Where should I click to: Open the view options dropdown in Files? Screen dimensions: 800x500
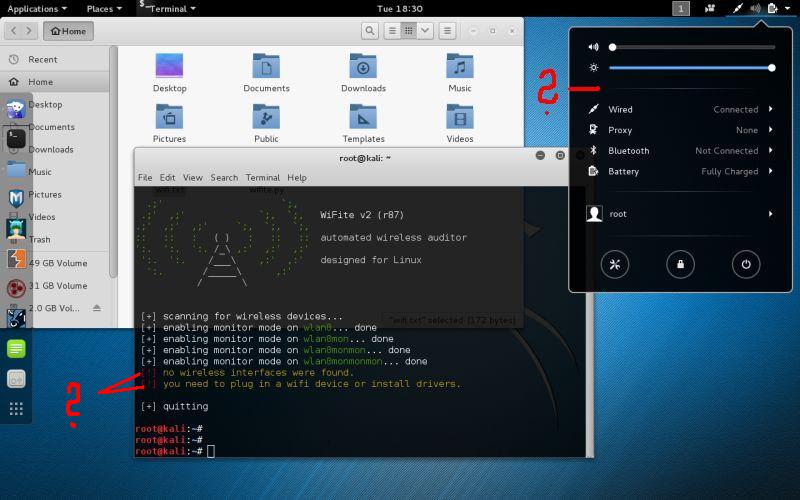(x=426, y=31)
